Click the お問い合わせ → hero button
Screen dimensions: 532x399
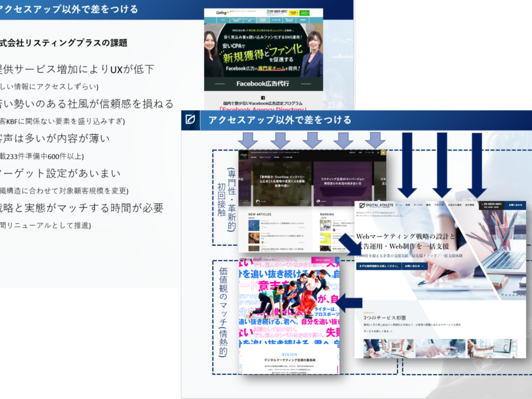[414, 266]
